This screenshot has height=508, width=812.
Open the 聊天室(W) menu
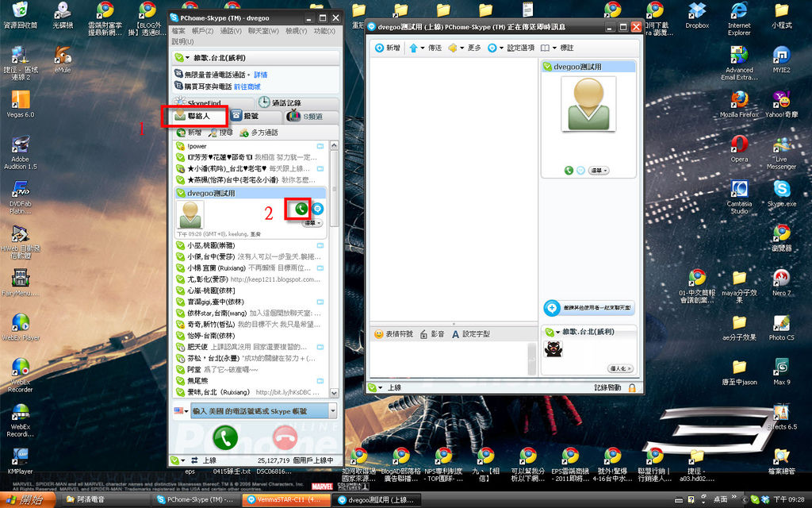point(263,31)
